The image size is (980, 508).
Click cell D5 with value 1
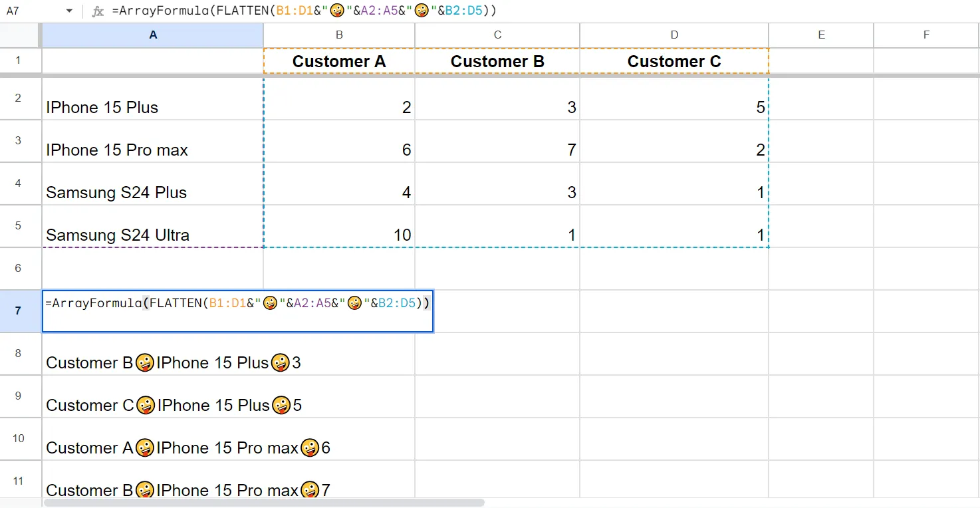click(x=674, y=227)
